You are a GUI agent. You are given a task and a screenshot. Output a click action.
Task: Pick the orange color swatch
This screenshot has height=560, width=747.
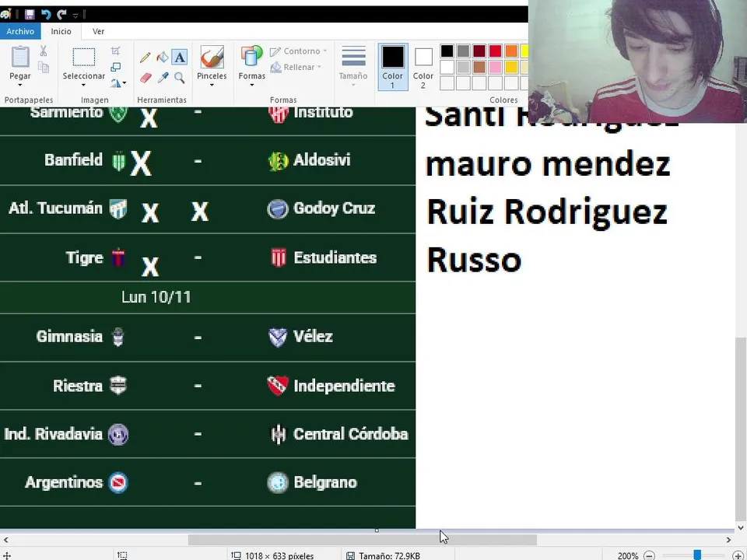pos(511,51)
